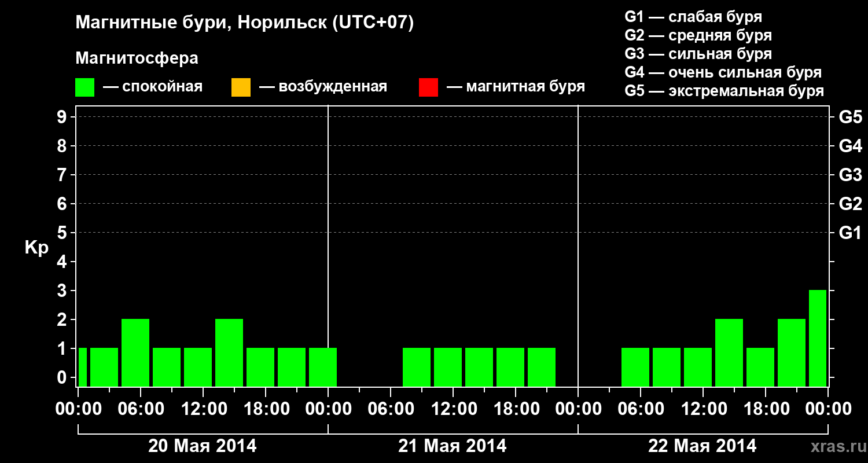Click the '18:00' time label for 22 Мая
The height and width of the screenshot is (463, 868).
(766, 409)
